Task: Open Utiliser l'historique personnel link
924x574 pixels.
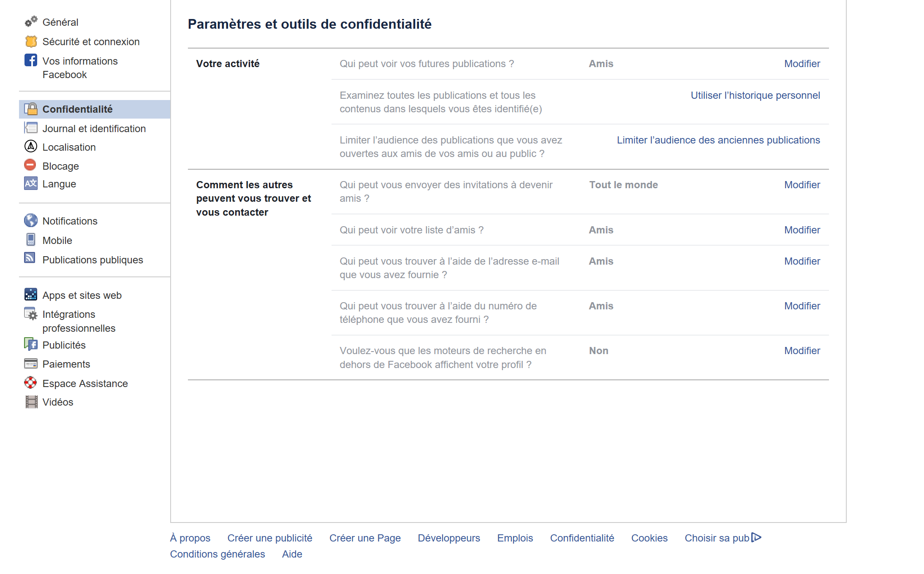Action: (x=755, y=95)
